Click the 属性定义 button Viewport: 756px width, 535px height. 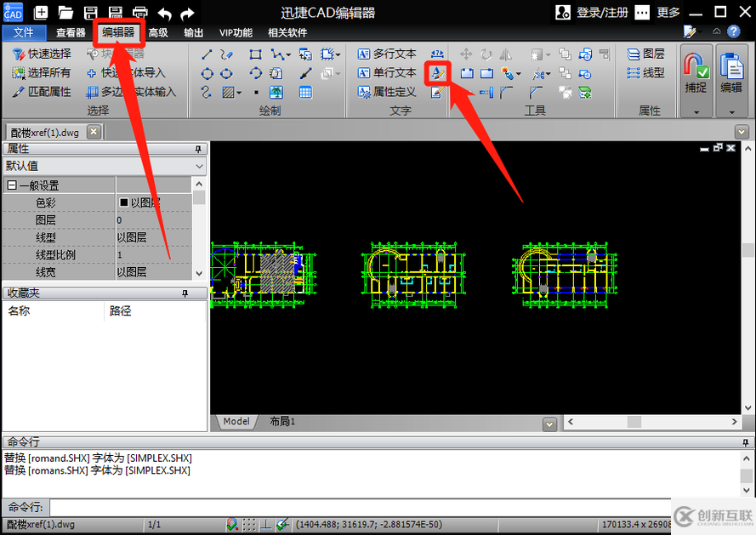point(387,92)
